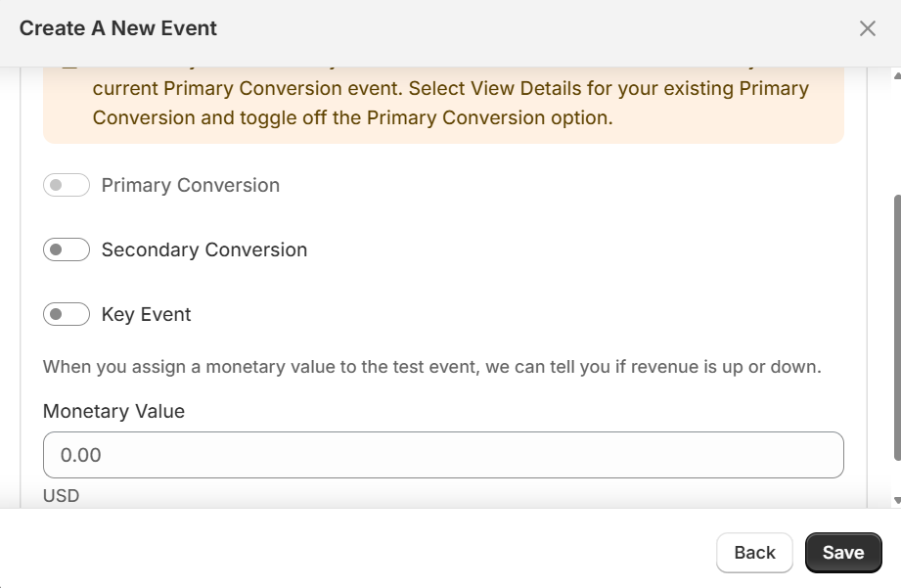Click the Key Event label text
Viewport: 901px width, 588px height.
pyautogui.click(x=146, y=314)
